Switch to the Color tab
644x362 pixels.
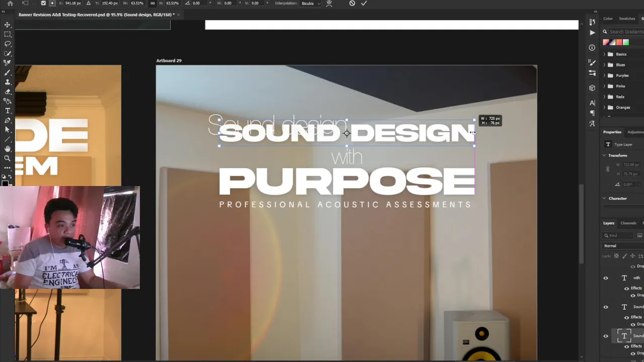tap(608, 19)
